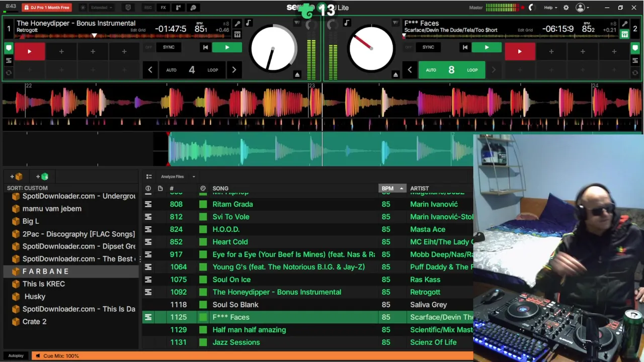Toggle library list view icon
The height and width of the screenshot is (362, 644).
148,176
